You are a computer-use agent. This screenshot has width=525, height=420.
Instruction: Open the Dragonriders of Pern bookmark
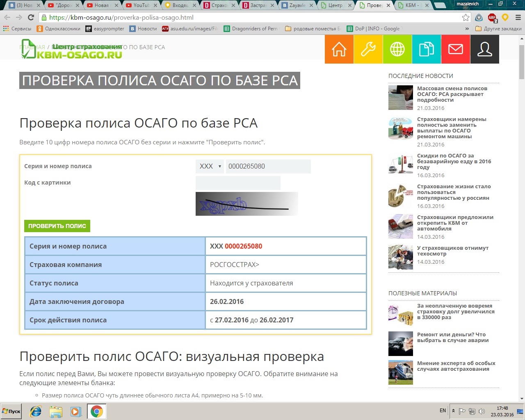251,29
